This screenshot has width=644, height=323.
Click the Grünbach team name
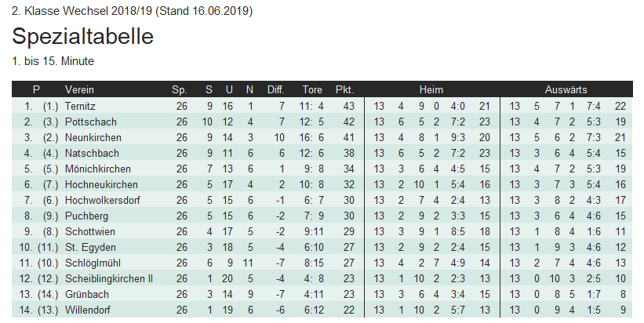(86, 294)
